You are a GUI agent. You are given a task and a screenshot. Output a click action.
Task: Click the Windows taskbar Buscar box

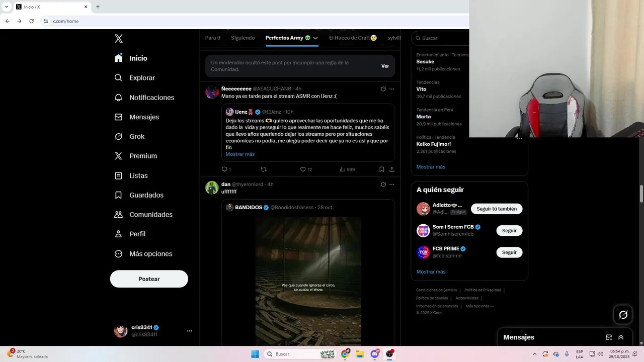pyautogui.click(x=300, y=354)
